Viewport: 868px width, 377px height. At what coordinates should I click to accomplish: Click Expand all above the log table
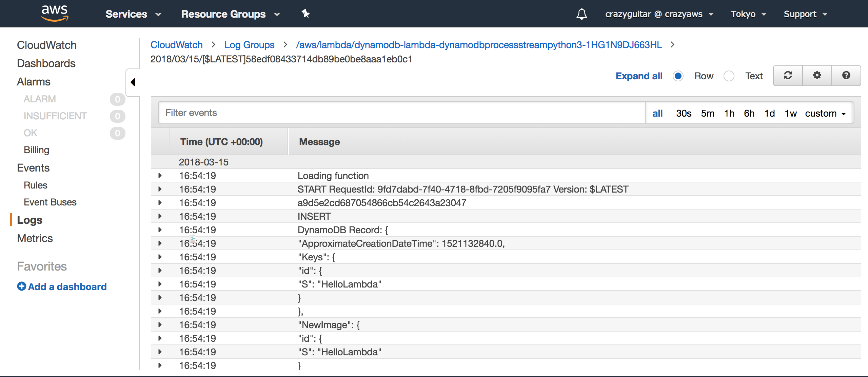coord(639,76)
